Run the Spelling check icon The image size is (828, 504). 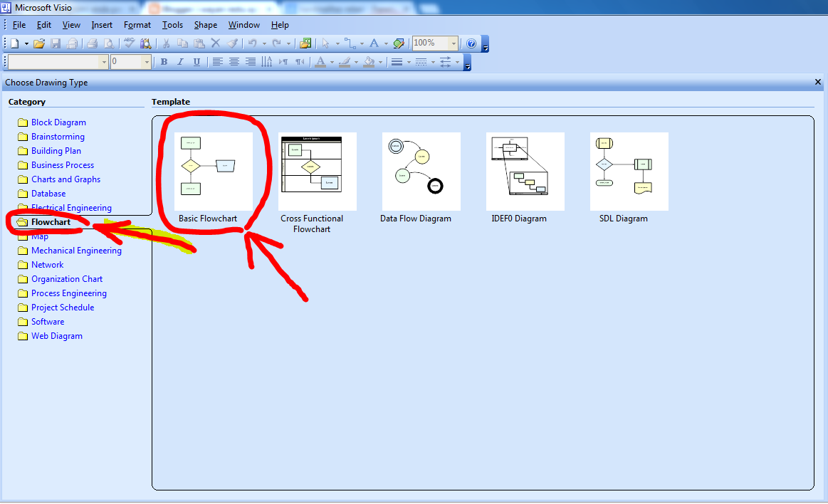(130, 44)
